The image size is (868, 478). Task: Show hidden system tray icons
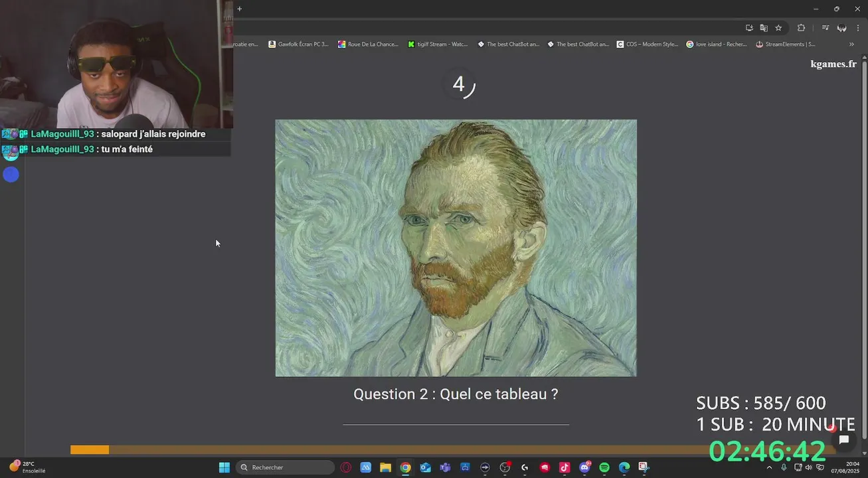(x=769, y=467)
